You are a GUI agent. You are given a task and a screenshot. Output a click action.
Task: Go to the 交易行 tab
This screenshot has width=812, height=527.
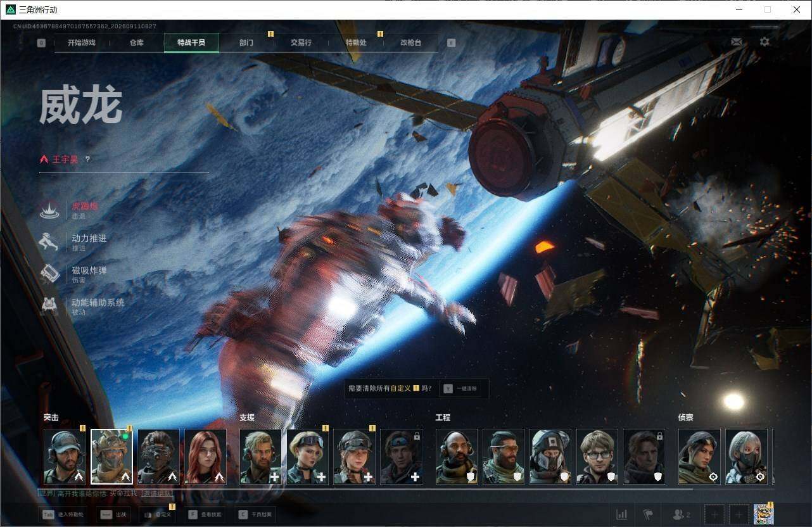(301, 43)
